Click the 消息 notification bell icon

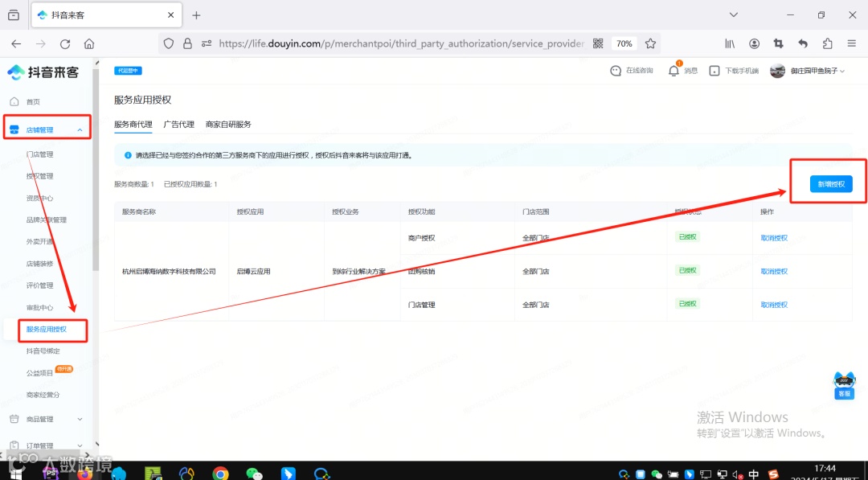674,71
